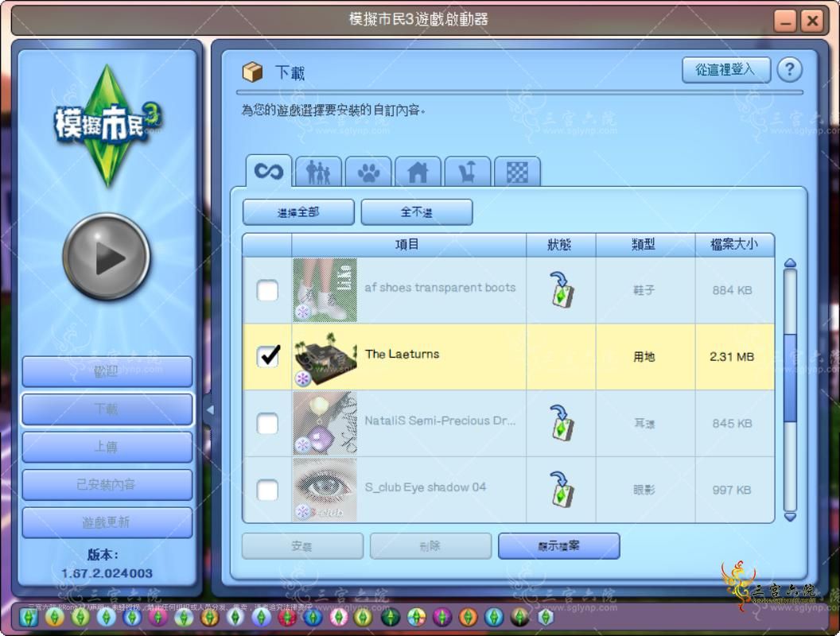The height and width of the screenshot is (636, 840).
Task: Click the 從這裡登入 login button
Action: 726,70
